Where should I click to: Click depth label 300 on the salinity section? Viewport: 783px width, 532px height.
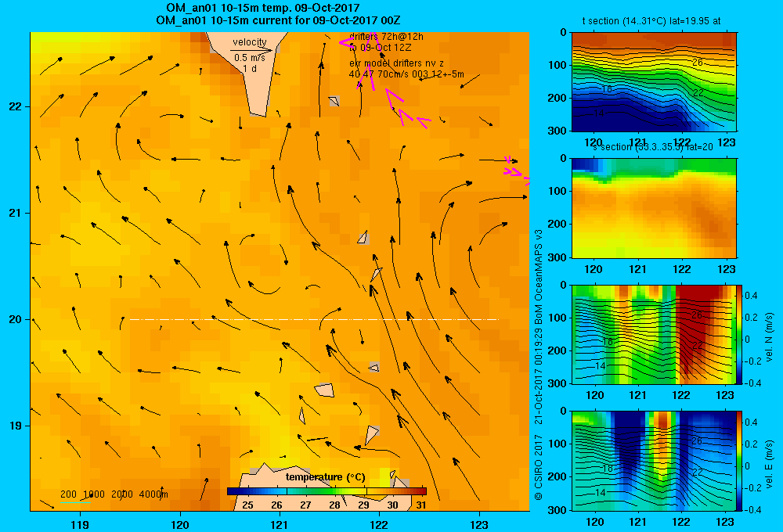pyautogui.click(x=557, y=257)
